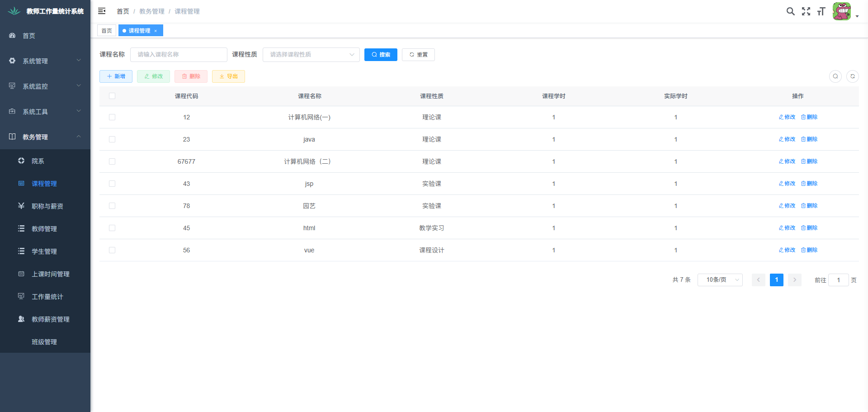This screenshot has height=412, width=868.
Task: Click 修改 link on the vue course row
Action: (x=787, y=250)
